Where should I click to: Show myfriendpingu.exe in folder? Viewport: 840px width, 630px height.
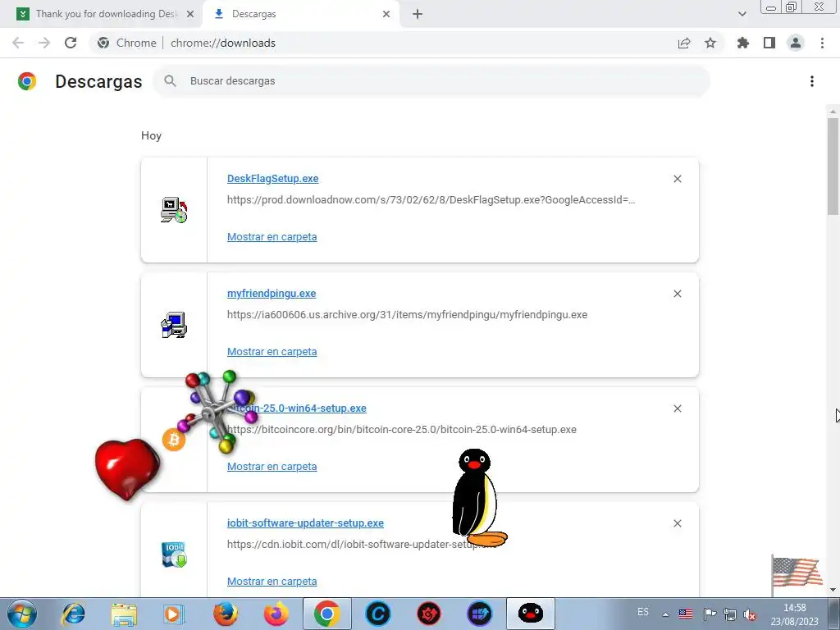(272, 351)
